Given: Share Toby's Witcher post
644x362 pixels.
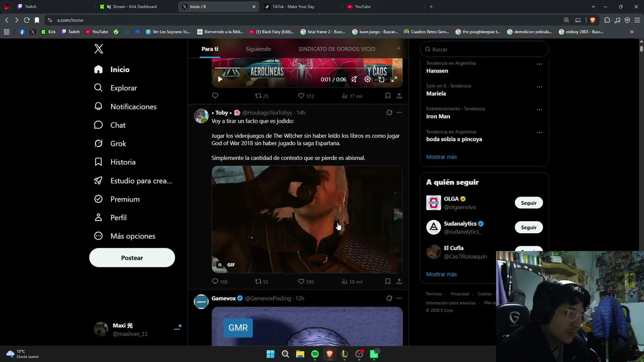Looking at the screenshot, I should click(x=399, y=282).
